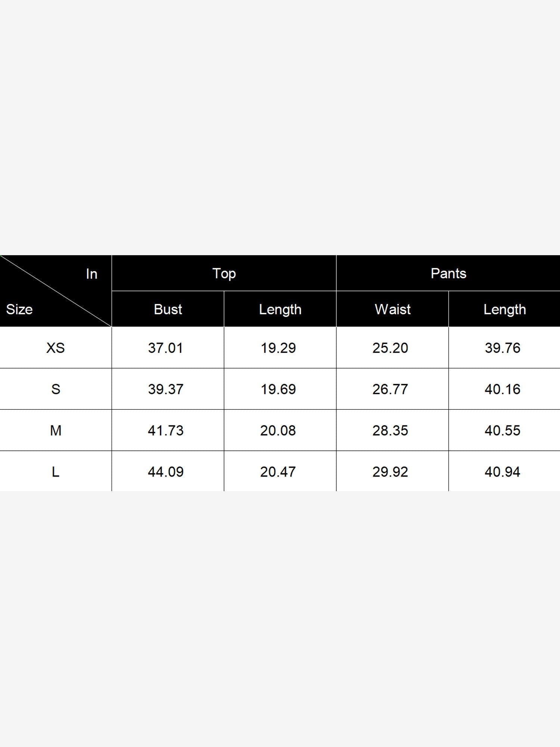The image size is (560, 747).
Task: Select the XS size row label
Action: [x=56, y=348]
